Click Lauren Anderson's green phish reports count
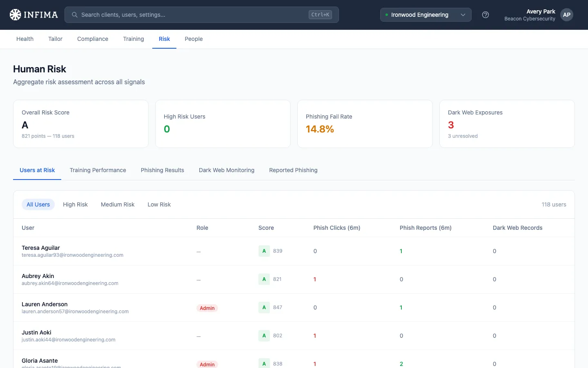Viewport: 588px width, 368px height. pyautogui.click(x=401, y=307)
